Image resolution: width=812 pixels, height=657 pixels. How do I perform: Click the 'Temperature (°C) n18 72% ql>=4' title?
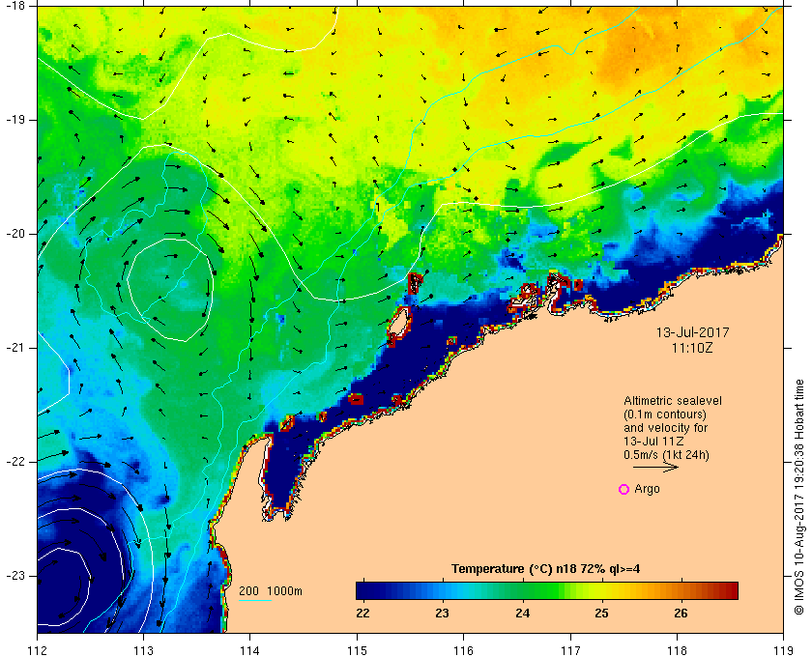pyautogui.click(x=546, y=569)
